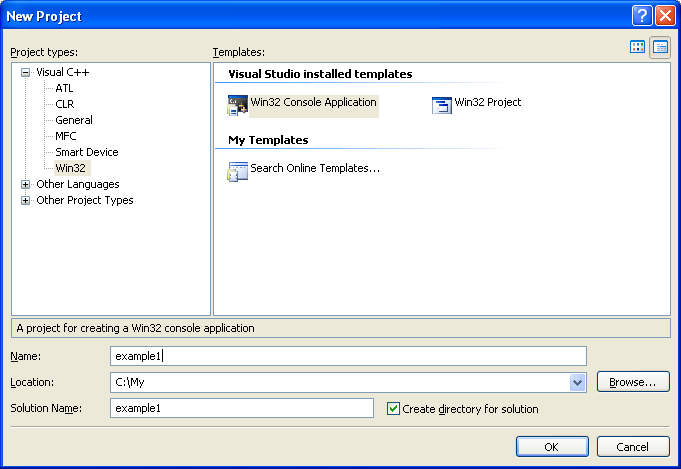
Task: Select MFC project type
Action: 66,136
